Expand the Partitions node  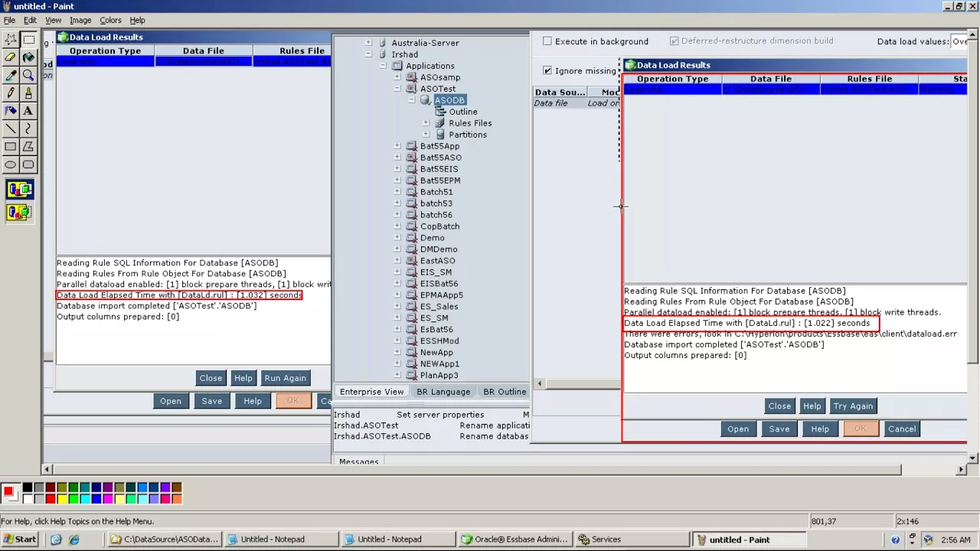point(426,135)
